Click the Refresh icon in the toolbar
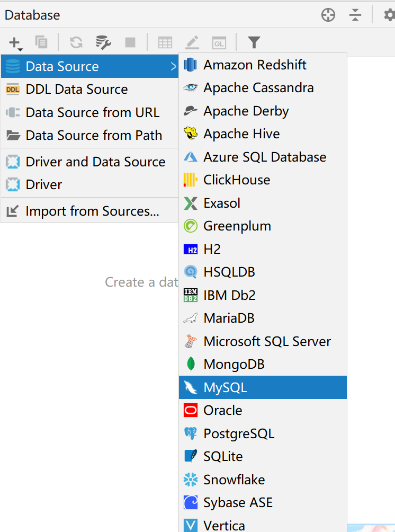Viewport: 395px width, 532px height. [76, 42]
